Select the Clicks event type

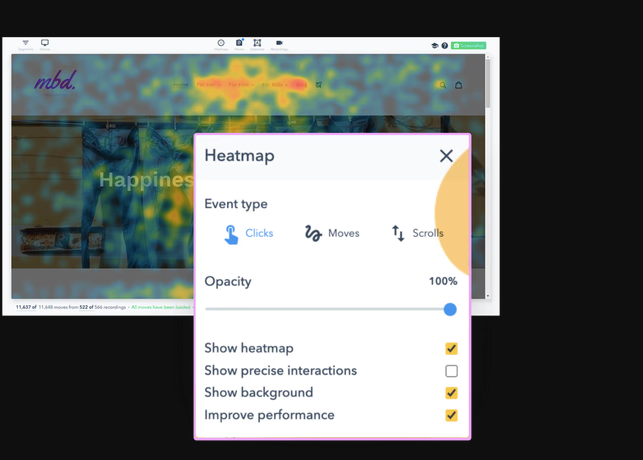(x=249, y=234)
